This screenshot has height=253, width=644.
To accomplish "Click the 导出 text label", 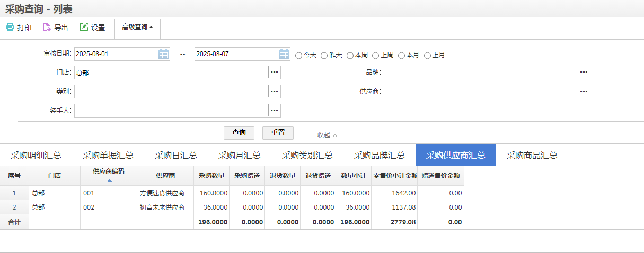I will point(61,28).
